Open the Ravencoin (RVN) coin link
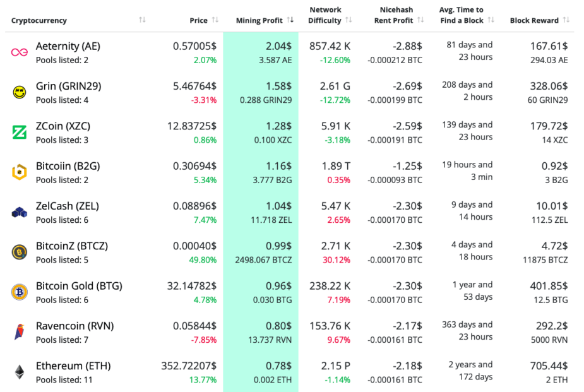The width and height of the screenshot is (584, 392). tap(74, 326)
